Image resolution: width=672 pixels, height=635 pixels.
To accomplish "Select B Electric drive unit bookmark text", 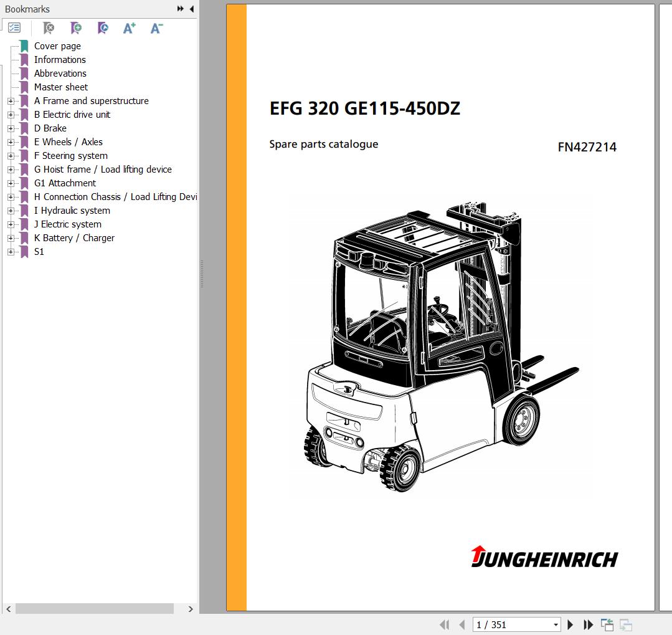I will pos(72,115).
